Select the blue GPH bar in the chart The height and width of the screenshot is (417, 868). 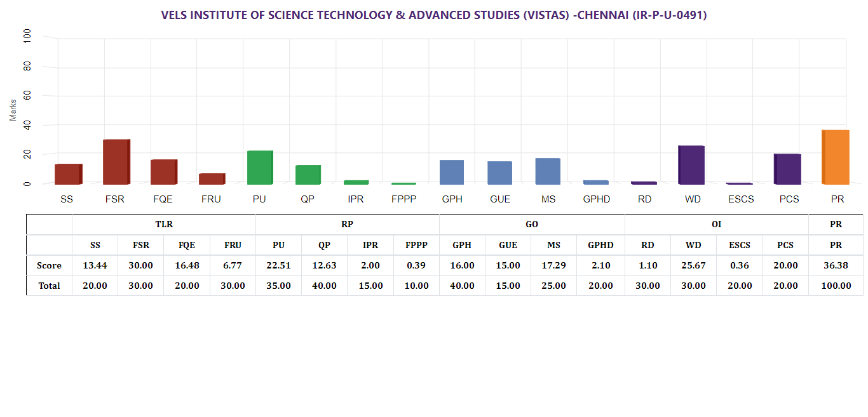pyautogui.click(x=451, y=172)
